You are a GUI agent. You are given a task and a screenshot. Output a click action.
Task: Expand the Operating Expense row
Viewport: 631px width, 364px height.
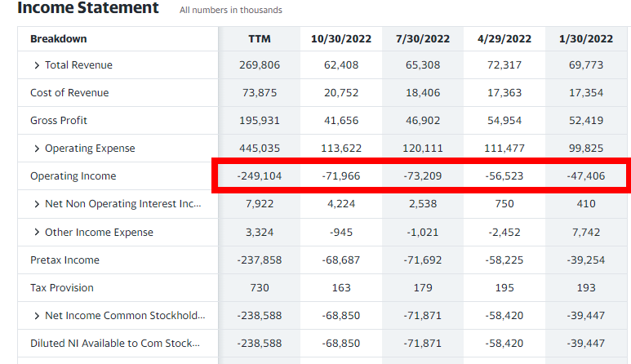pos(37,149)
